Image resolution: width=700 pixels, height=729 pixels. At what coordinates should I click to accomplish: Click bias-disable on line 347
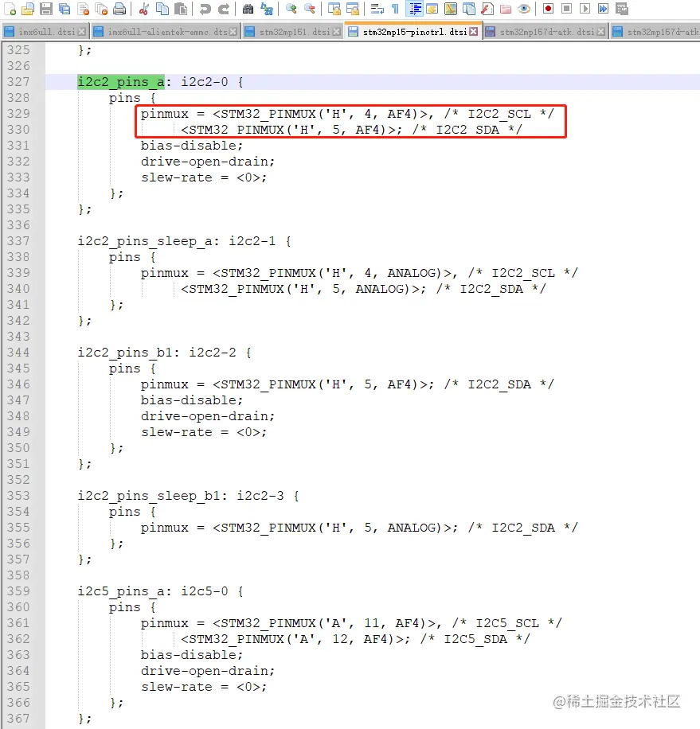[192, 400]
